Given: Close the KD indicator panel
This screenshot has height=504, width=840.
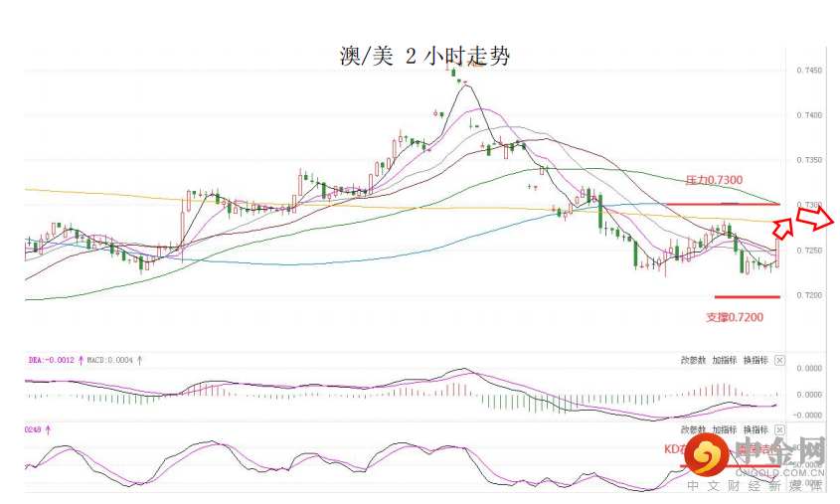Looking at the screenshot, I should click(779, 428).
